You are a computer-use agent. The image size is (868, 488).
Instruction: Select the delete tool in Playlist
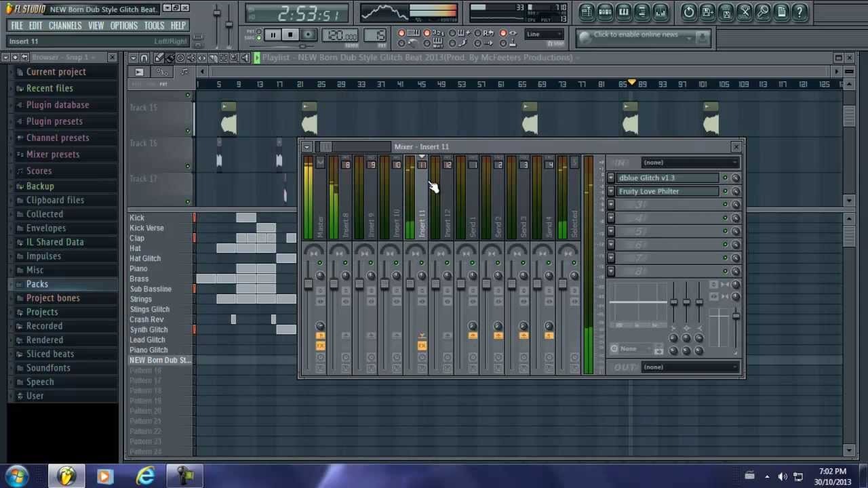(180, 58)
